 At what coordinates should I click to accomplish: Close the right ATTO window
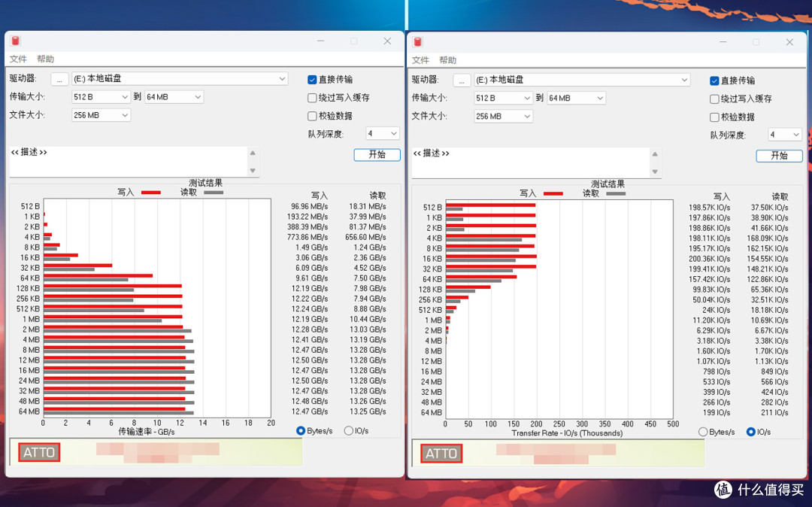coord(789,42)
